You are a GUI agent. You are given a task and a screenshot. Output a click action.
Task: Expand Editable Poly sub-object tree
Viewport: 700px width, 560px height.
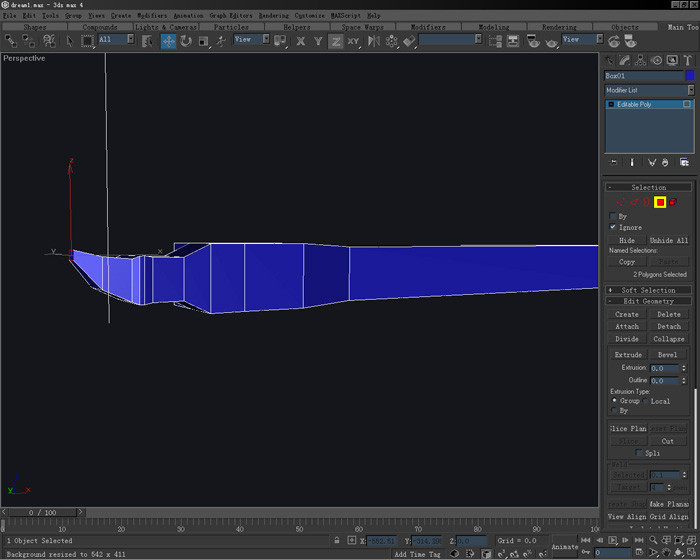coord(611,104)
